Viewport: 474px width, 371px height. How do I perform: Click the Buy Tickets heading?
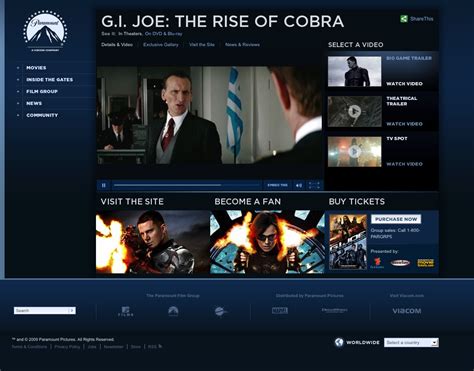(357, 202)
